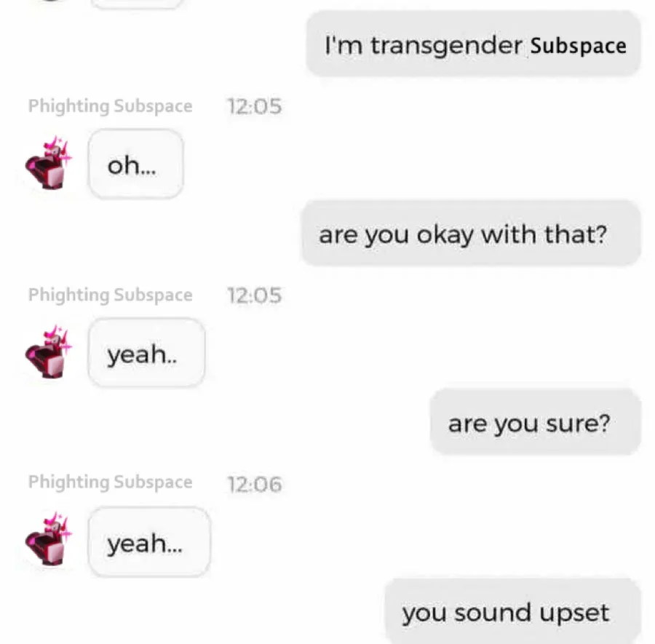Screen dimensions: 655x644
Task: Click the avatar beside the "oh..." message
Action: (49, 163)
